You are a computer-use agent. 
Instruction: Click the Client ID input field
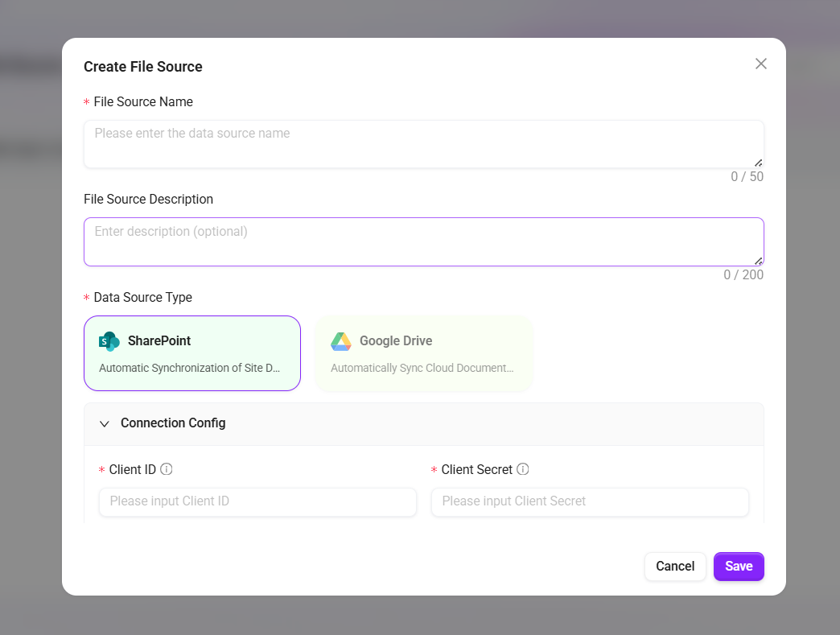[x=257, y=502]
